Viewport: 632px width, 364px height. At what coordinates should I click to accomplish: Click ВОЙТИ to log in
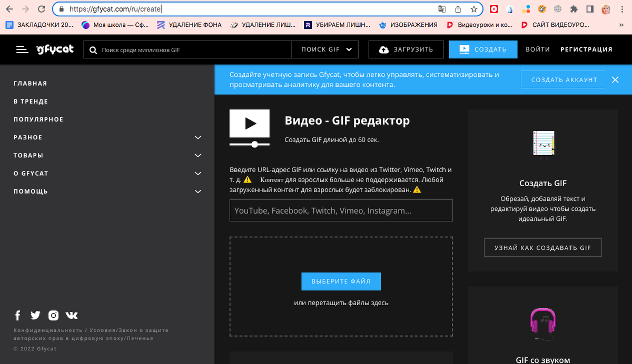point(538,49)
